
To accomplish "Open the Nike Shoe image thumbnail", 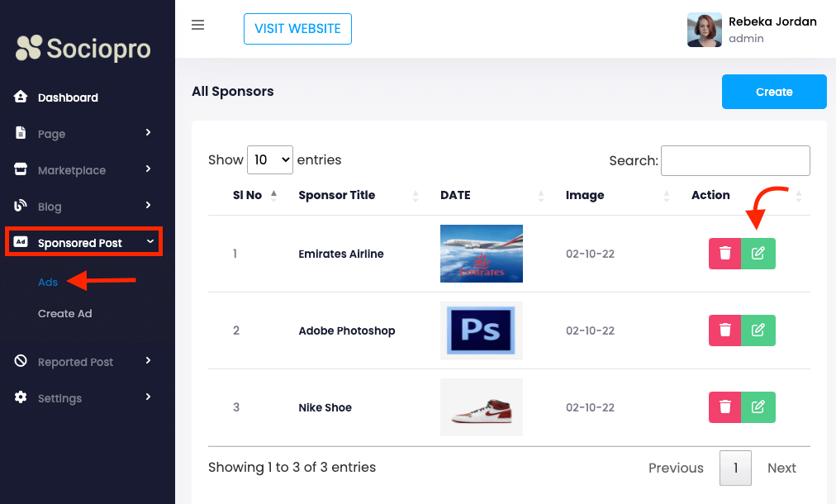I will (x=481, y=407).
